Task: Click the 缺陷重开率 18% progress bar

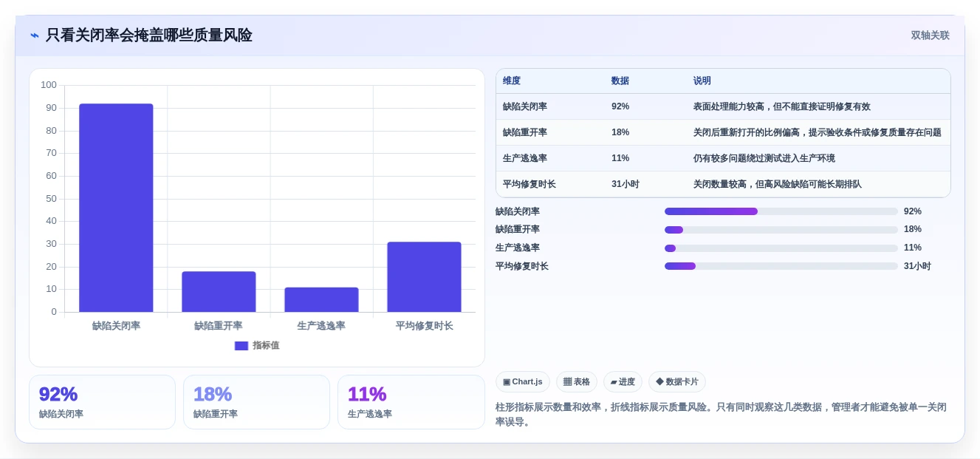Action: point(781,230)
